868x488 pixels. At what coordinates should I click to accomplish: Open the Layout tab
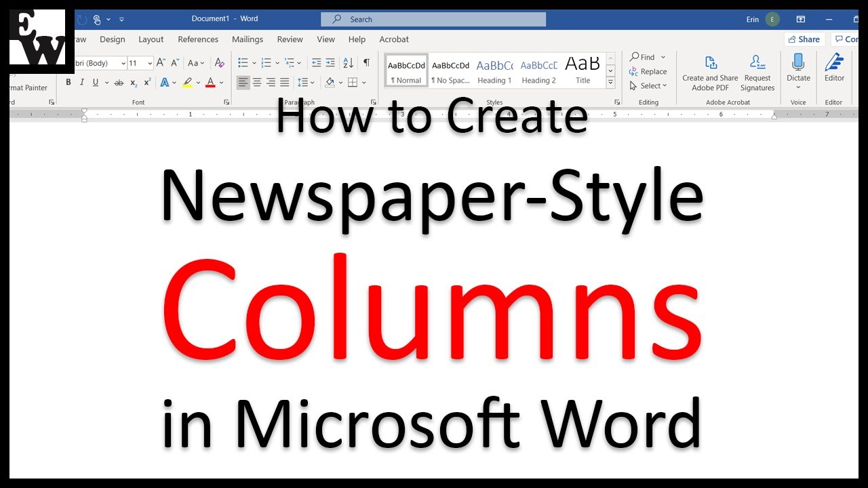coord(151,39)
